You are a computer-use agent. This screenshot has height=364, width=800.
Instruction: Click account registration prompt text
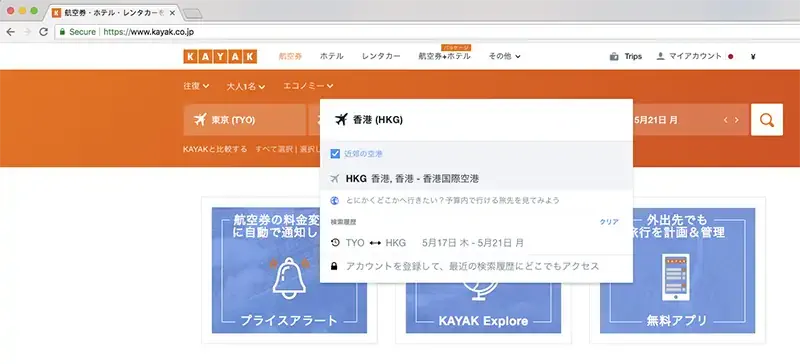tap(472, 266)
